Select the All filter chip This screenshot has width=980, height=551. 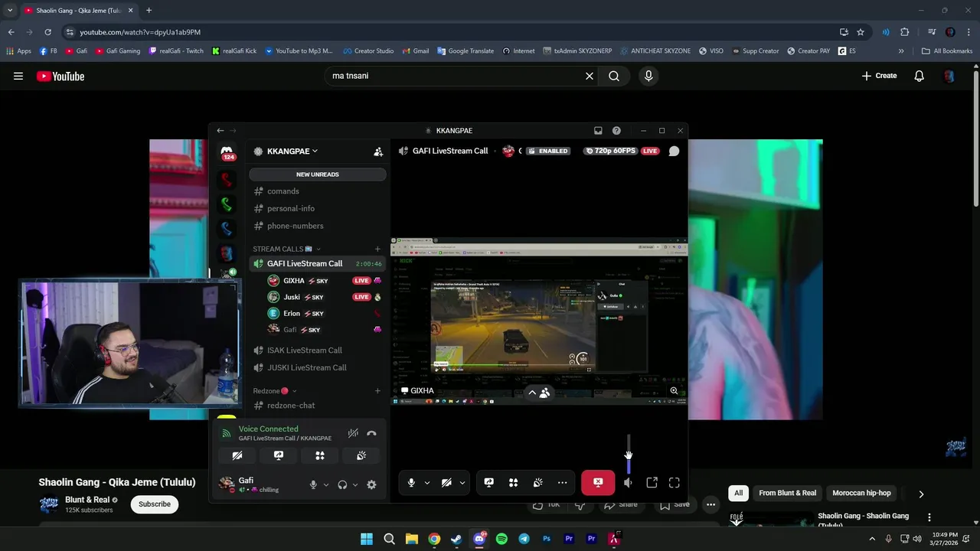point(738,493)
